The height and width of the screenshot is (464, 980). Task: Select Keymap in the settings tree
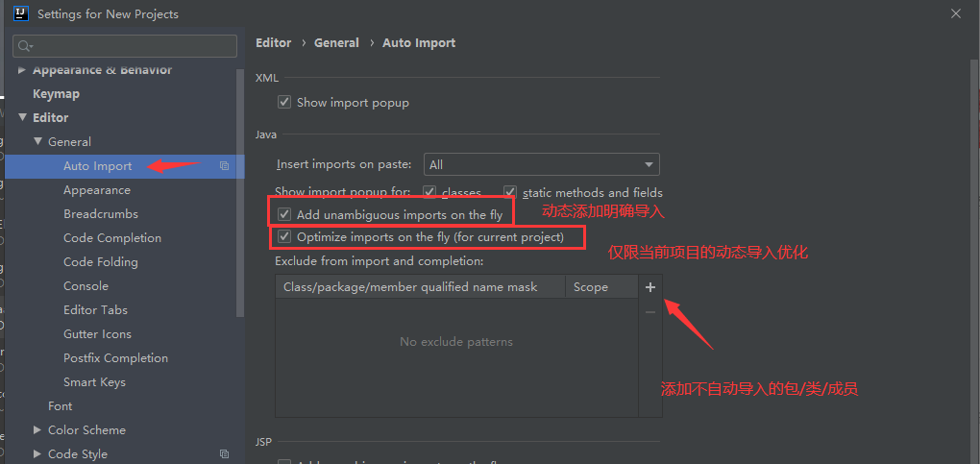(56, 94)
